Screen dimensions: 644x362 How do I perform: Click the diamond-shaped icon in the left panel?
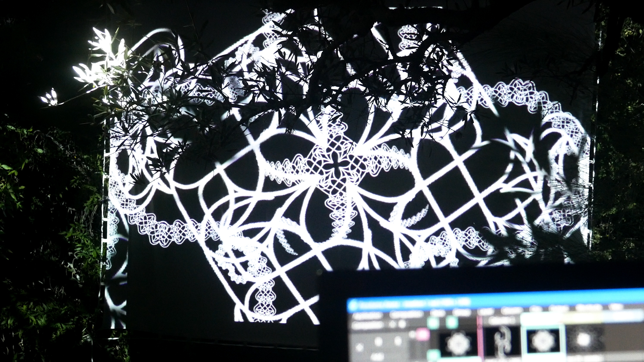[360, 347]
